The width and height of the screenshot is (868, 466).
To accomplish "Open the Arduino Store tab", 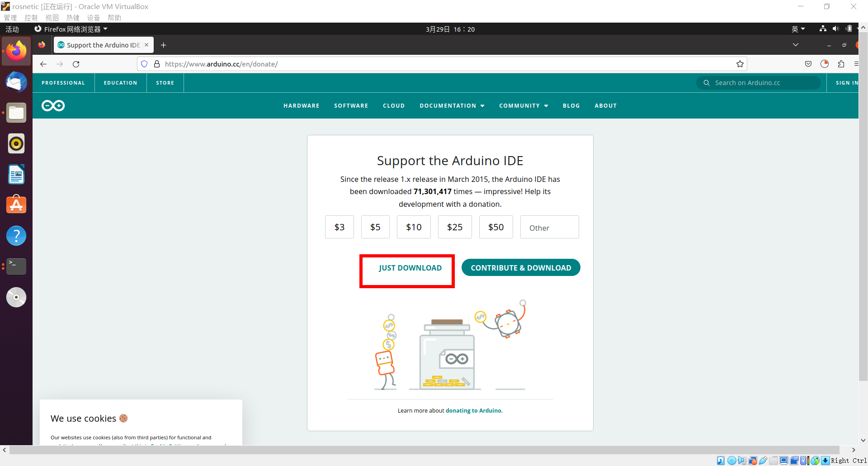I will point(165,83).
